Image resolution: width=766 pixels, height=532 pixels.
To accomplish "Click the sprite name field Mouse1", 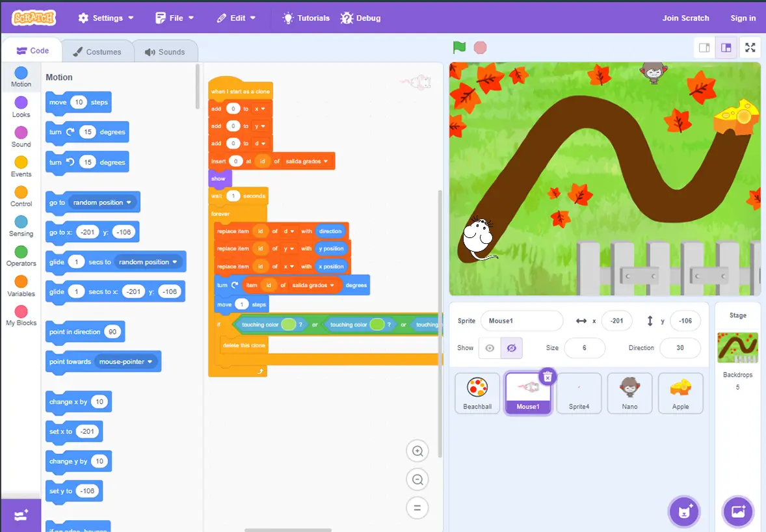I will point(522,321).
